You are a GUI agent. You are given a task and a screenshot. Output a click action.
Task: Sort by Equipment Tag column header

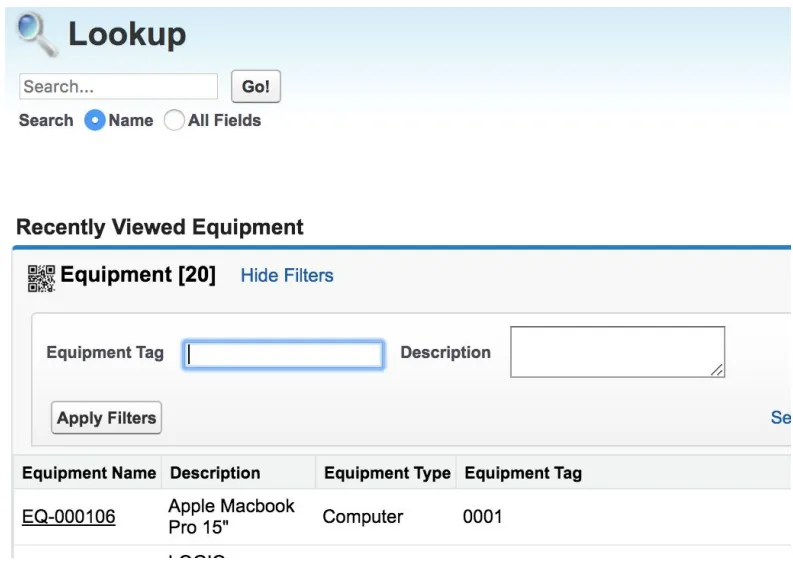523,473
